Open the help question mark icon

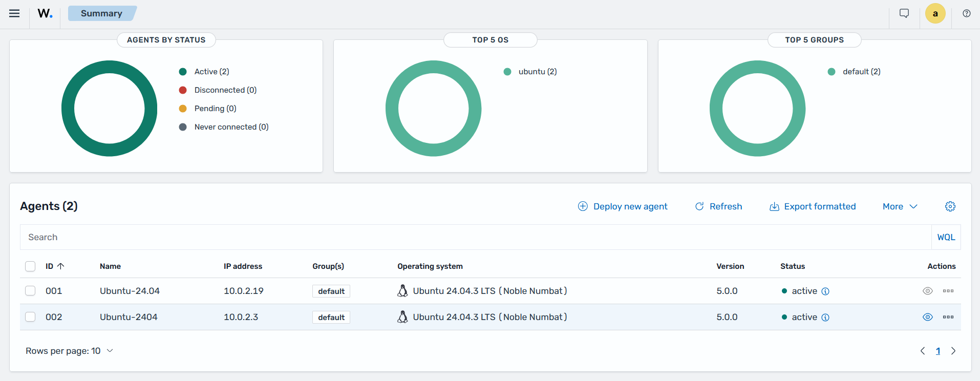tap(967, 13)
